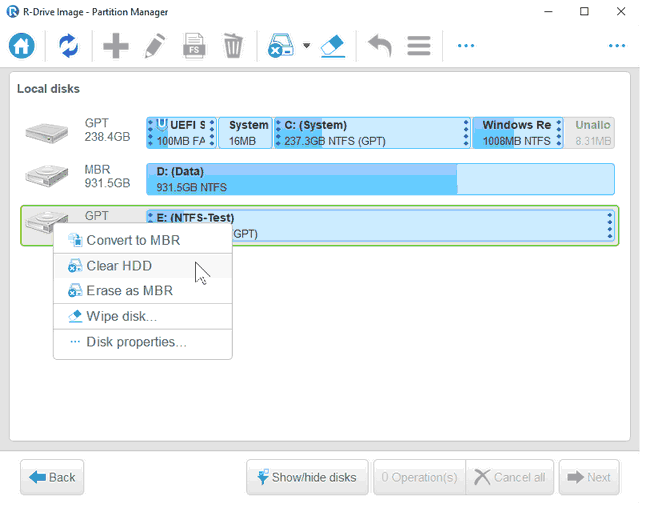Choose Convert to MBR in context menu

[143, 241]
